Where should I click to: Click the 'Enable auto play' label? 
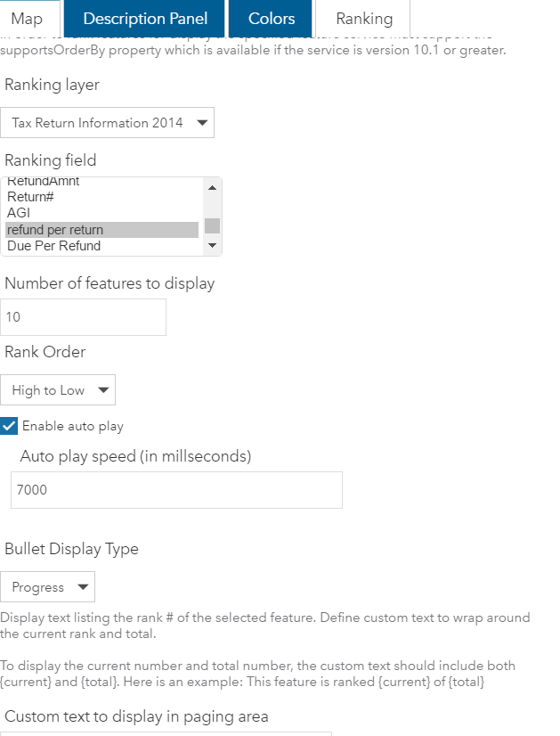click(73, 426)
